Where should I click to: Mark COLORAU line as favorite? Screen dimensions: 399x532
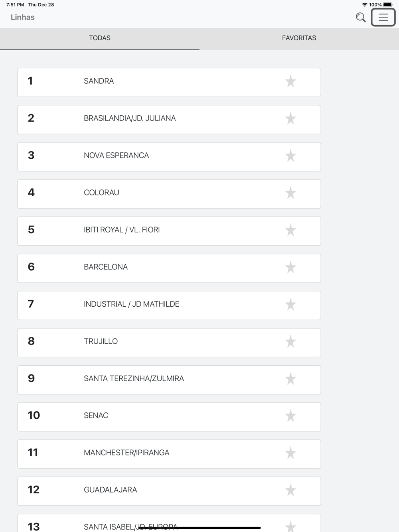point(290,193)
